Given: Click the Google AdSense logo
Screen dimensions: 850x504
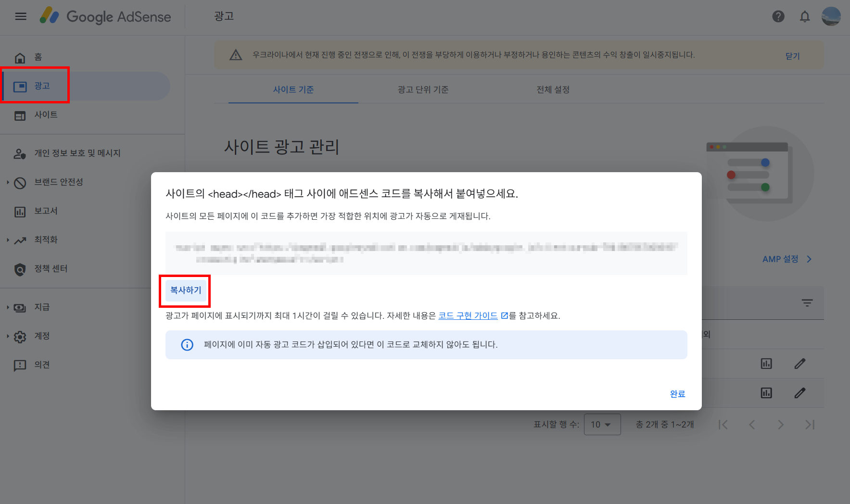Looking at the screenshot, I should [105, 16].
